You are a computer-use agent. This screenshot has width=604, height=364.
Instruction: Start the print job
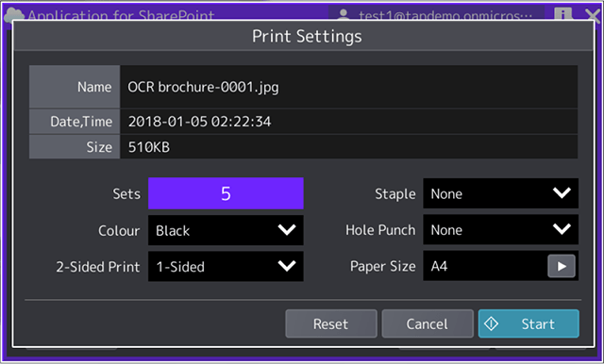(x=528, y=323)
